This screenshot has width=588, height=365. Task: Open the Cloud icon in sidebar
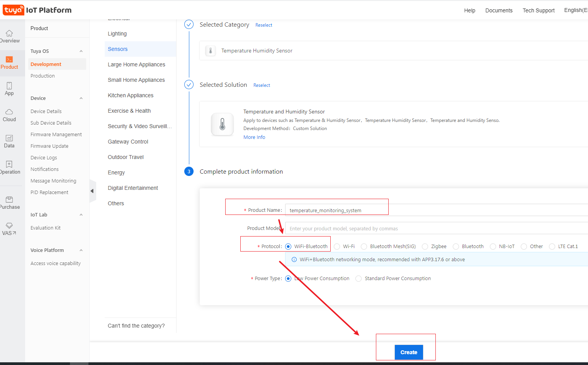click(x=9, y=112)
